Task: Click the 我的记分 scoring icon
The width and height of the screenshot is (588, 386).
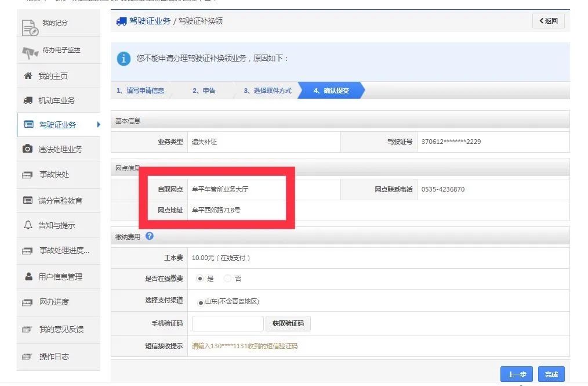Action: 29,27
